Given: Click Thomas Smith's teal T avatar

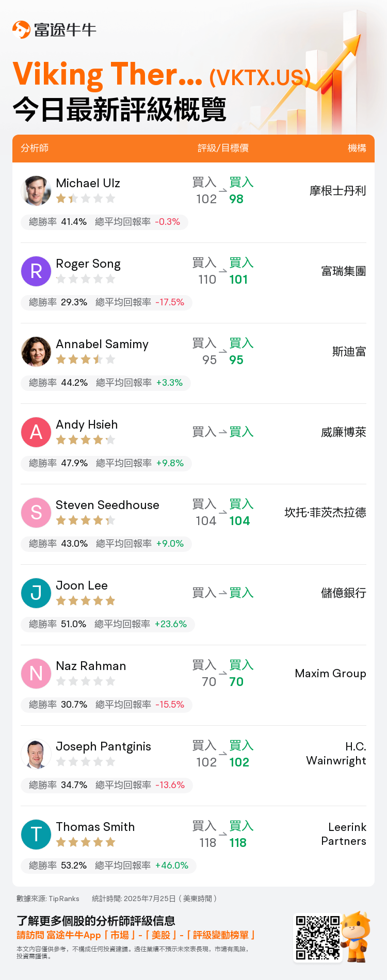Looking at the screenshot, I should tap(36, 835).
